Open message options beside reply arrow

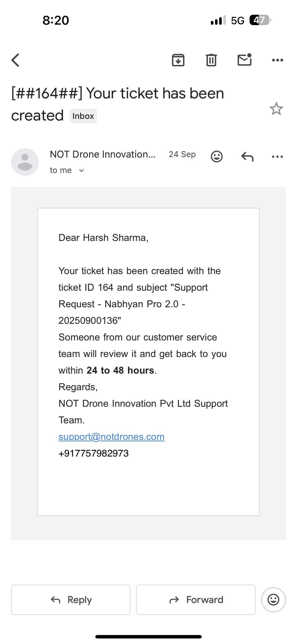point(277,157)
